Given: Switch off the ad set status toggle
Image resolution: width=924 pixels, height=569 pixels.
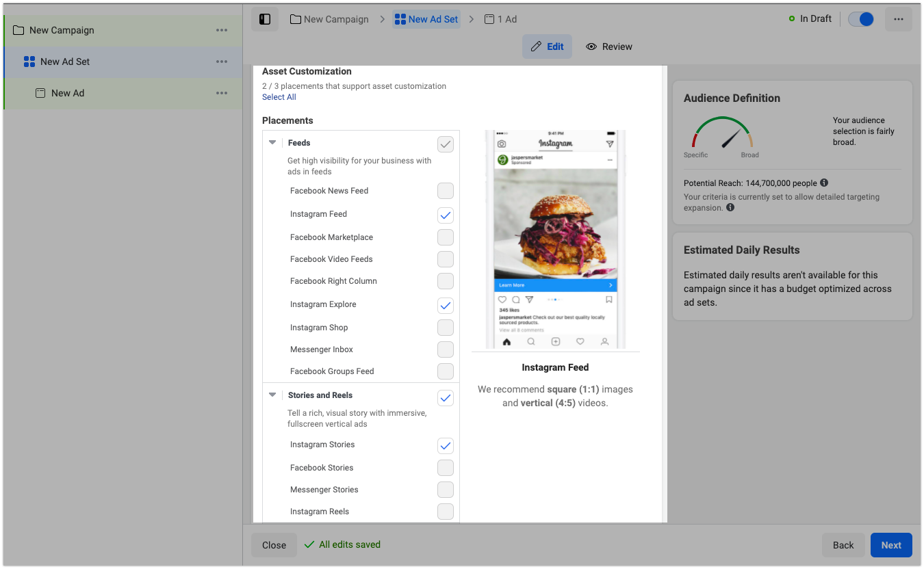Looking at the screenshot, I should 860,19.
